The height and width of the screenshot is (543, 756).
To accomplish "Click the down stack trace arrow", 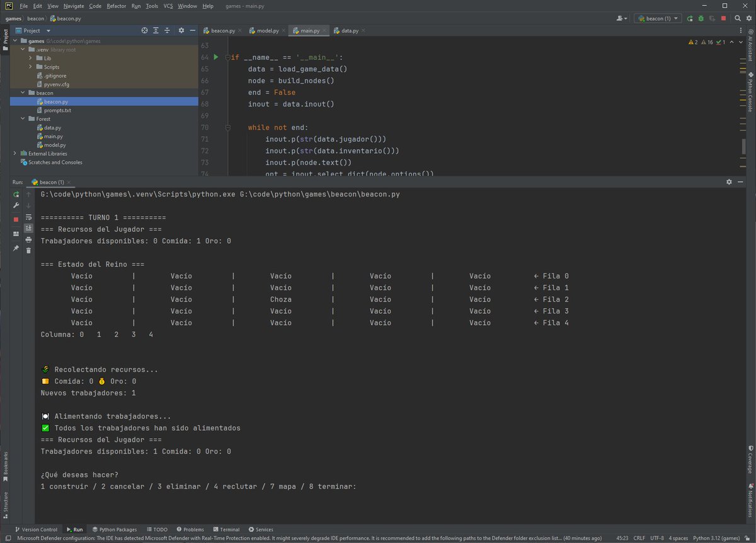I will pyautogui.click(x=28, y=205).
